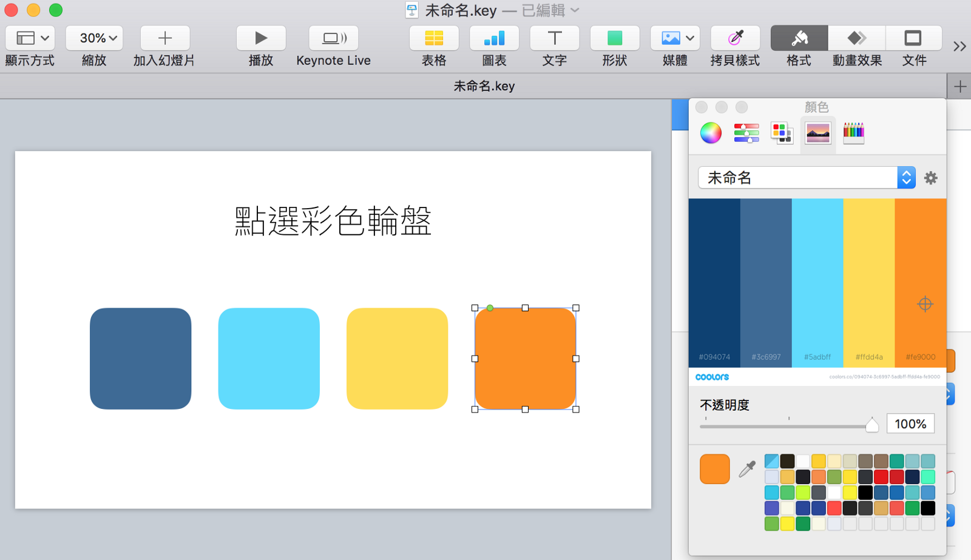Click the 不透明度 opacity slider handle
Image resolution: width=971 pixels, height=560 pixels.
point(872,425)
